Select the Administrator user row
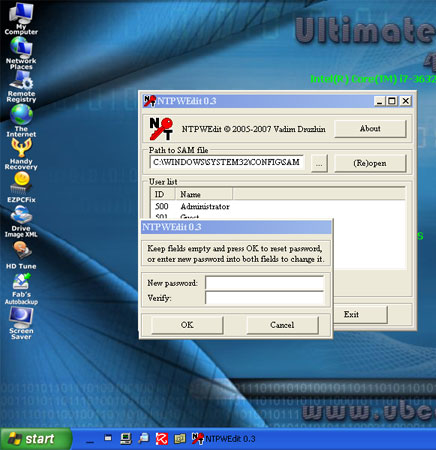 pyautogui.click(x=278, y=207)
